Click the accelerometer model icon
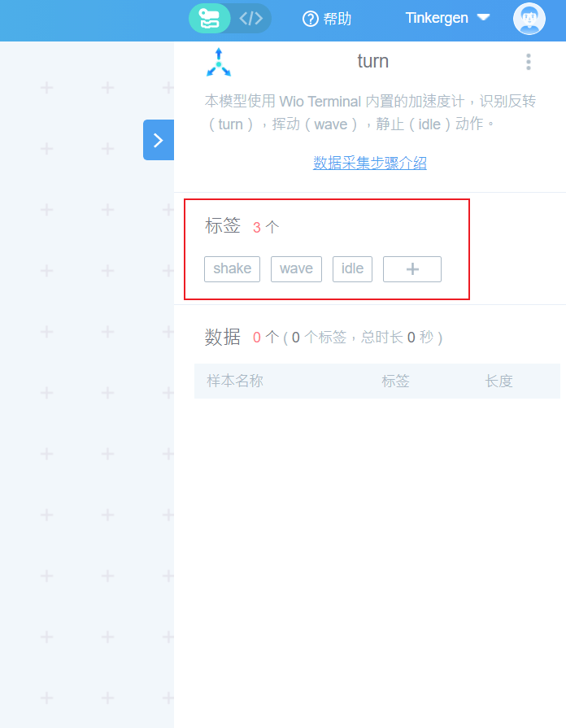The width and height of the screenshot is (566, 728). (x=219, y=62)
